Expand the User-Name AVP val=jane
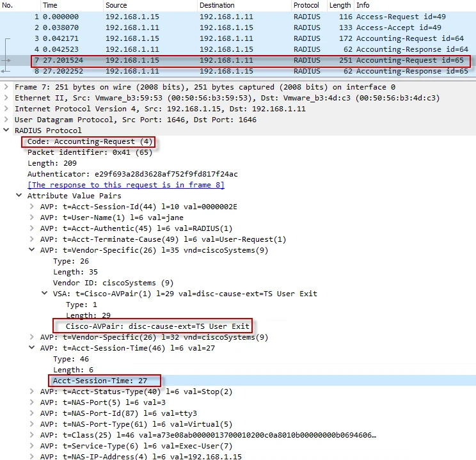Image resolution: width=476 pixels, height=460 pixels. point(32,218)
